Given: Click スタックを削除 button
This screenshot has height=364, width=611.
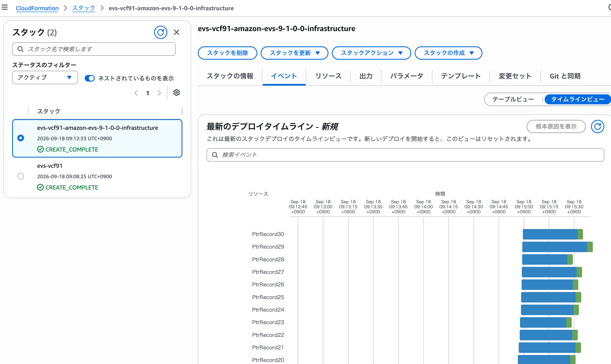Looking at the screenshot, I should click(x=227, y=53).
